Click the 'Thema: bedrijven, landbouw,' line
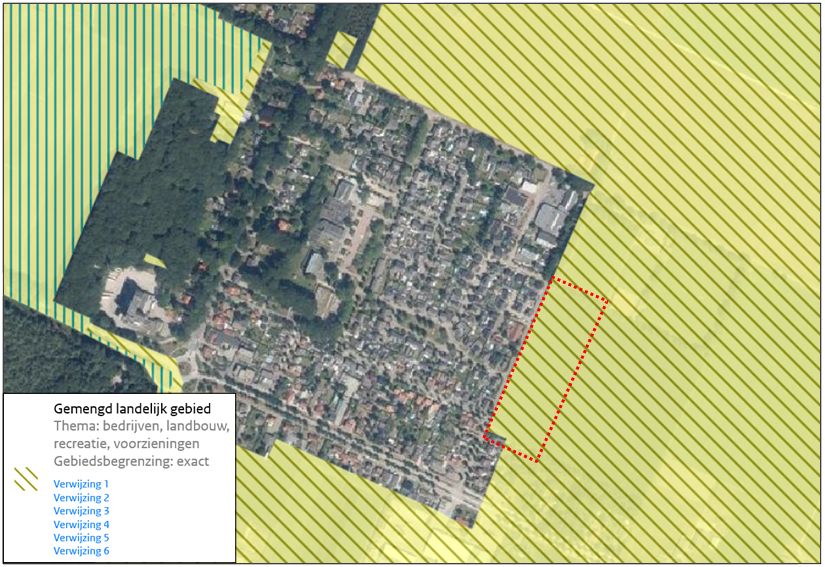825x567 pixels. (142, 426)
